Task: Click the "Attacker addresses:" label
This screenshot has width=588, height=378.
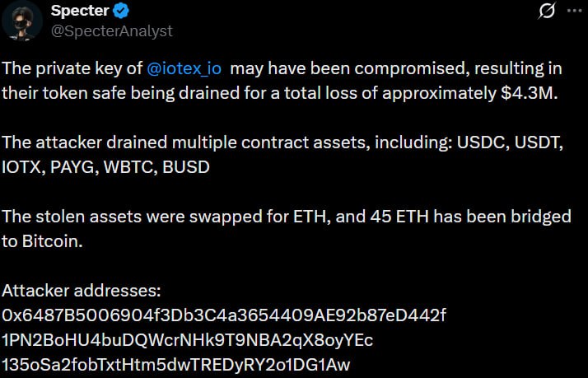Action: pos(81,291)
